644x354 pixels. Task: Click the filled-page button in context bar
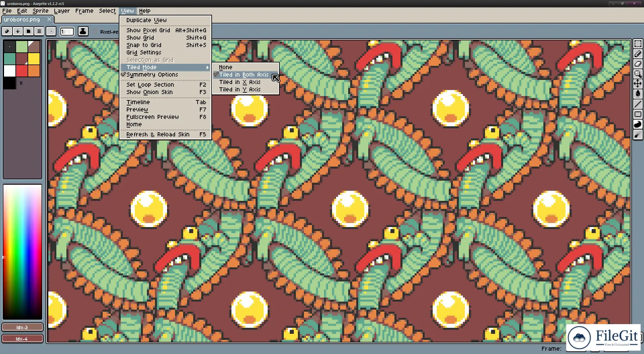(x=29, y=31)
